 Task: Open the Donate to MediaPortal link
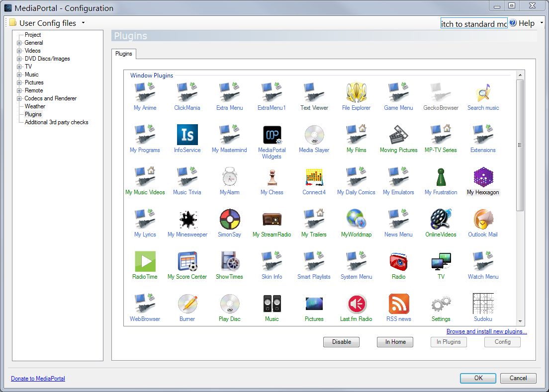38,379
